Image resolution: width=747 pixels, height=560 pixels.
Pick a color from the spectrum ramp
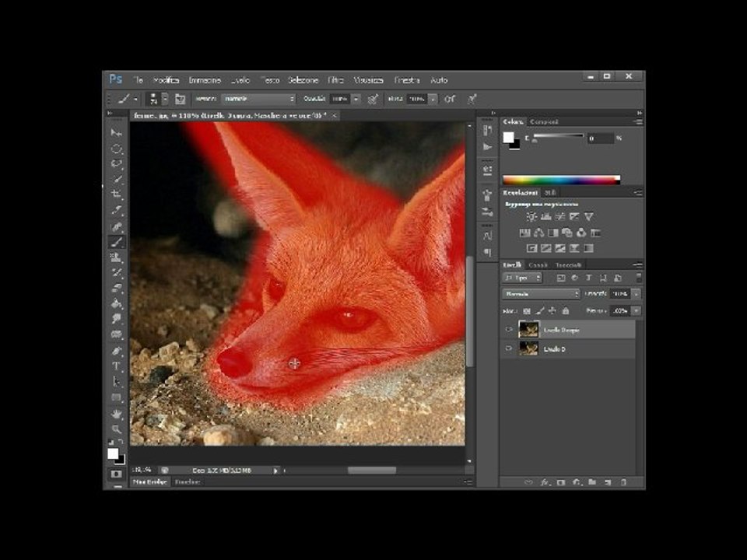tap(561, 180)
